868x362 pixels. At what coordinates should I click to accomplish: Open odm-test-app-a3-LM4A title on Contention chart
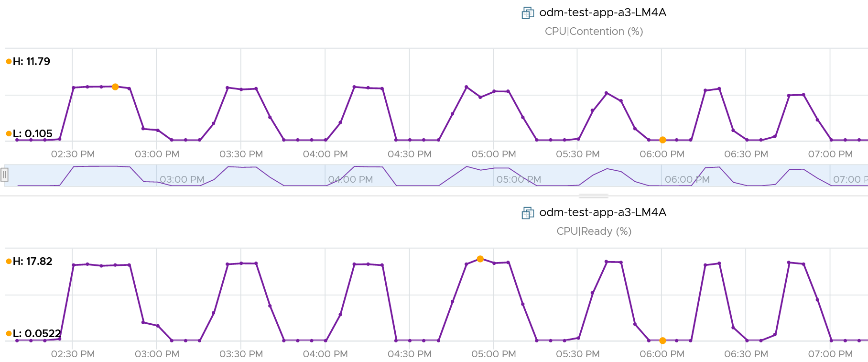coord(603,12)
